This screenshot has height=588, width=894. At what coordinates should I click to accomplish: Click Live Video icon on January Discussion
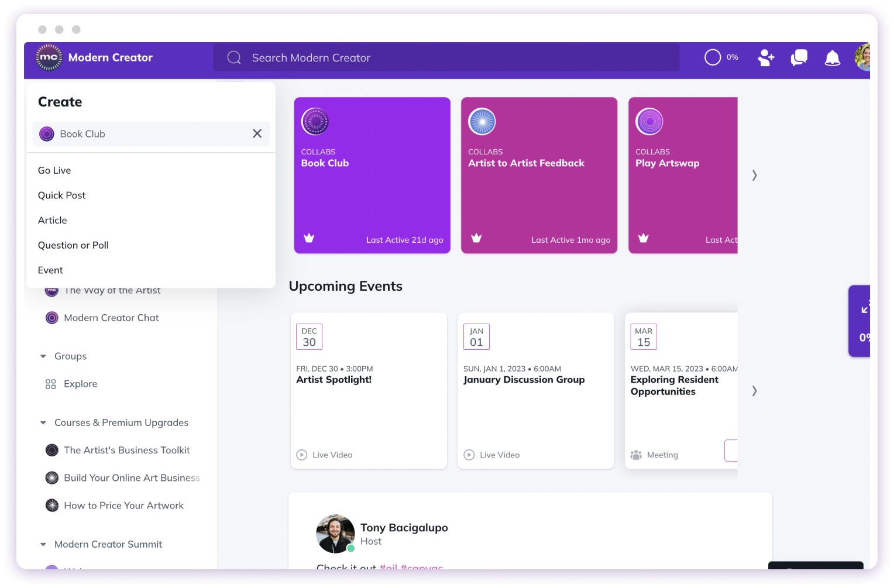[x=469, y=455]
